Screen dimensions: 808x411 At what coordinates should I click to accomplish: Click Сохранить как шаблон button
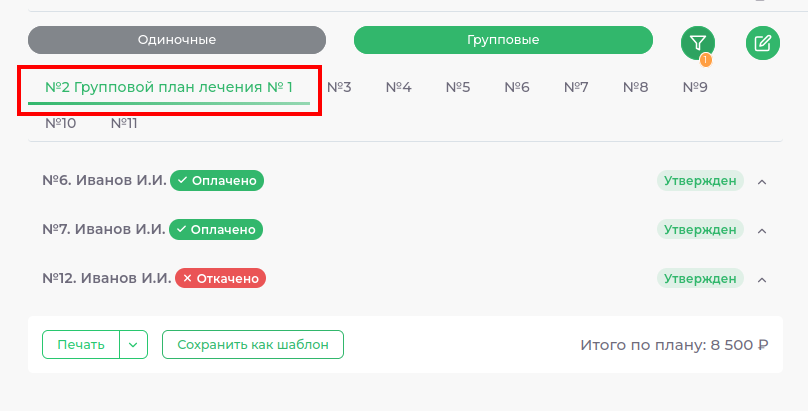tap(252, 344)
